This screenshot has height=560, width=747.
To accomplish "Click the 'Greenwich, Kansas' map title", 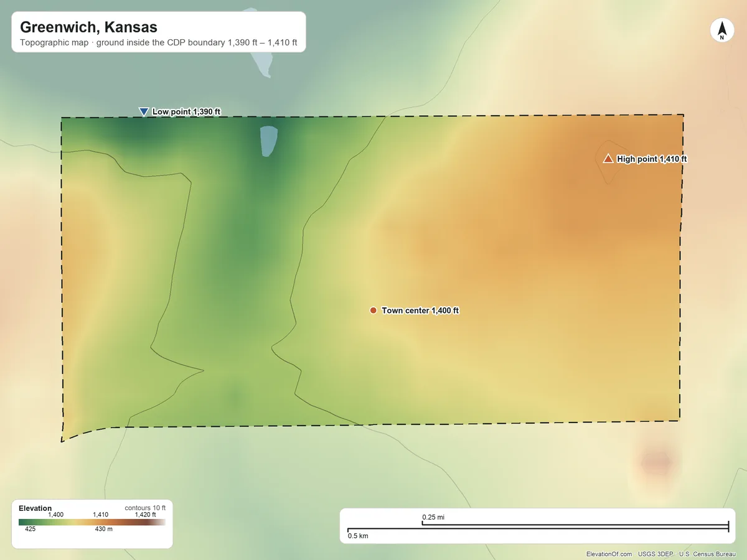I will pos(88,27).
